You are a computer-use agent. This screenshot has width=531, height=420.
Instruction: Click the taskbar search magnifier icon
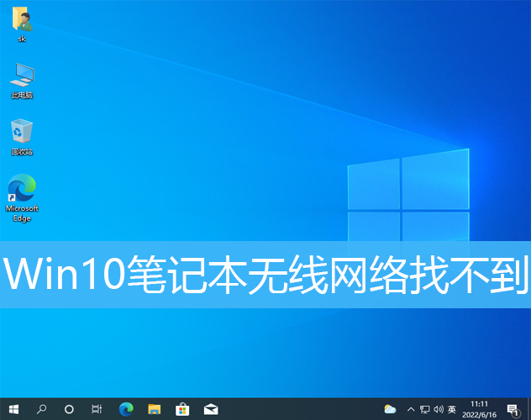pos(41,409)
